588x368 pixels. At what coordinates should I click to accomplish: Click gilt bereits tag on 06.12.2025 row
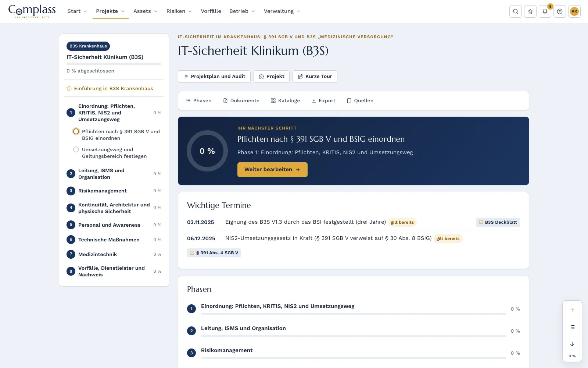448,238
